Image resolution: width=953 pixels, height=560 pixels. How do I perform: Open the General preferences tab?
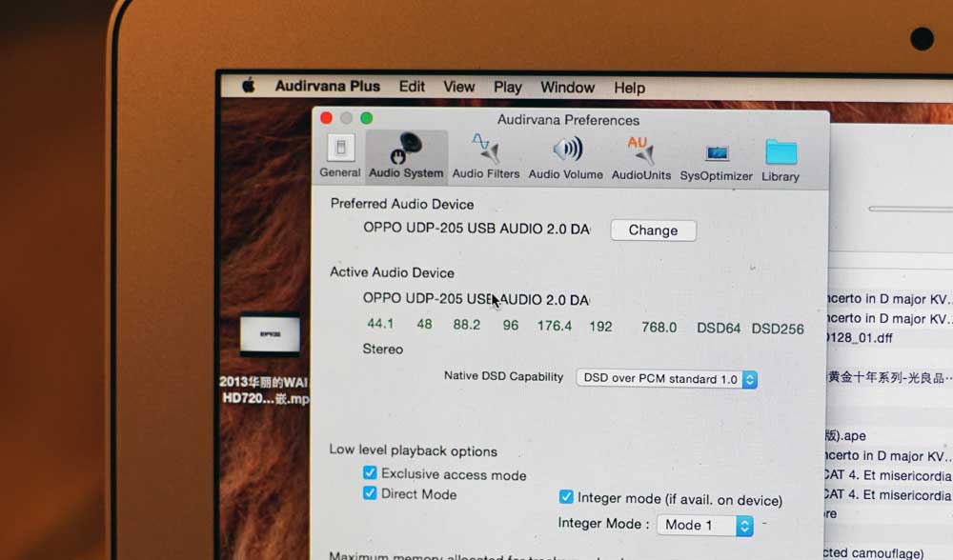point(340,157)
